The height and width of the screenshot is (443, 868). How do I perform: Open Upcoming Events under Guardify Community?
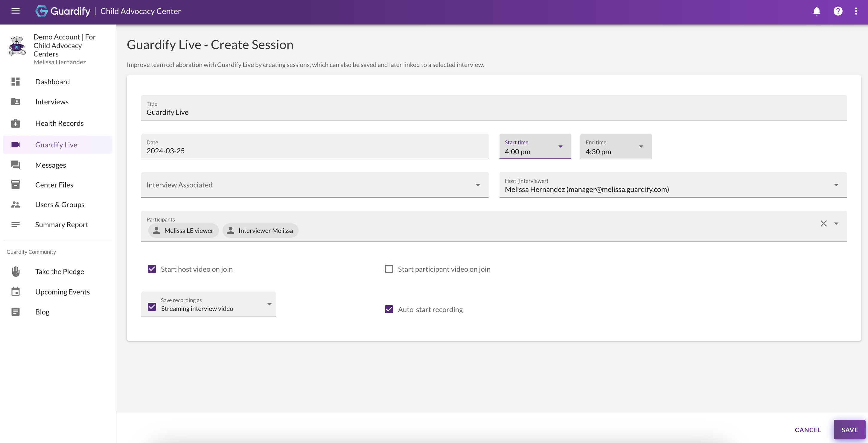tap(63, 291)
